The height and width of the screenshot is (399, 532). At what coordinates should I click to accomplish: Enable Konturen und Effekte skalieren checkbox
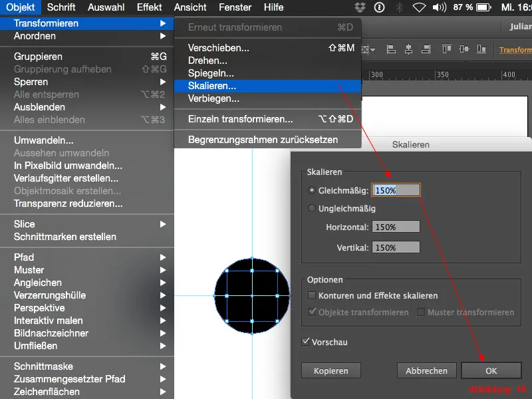311,295
